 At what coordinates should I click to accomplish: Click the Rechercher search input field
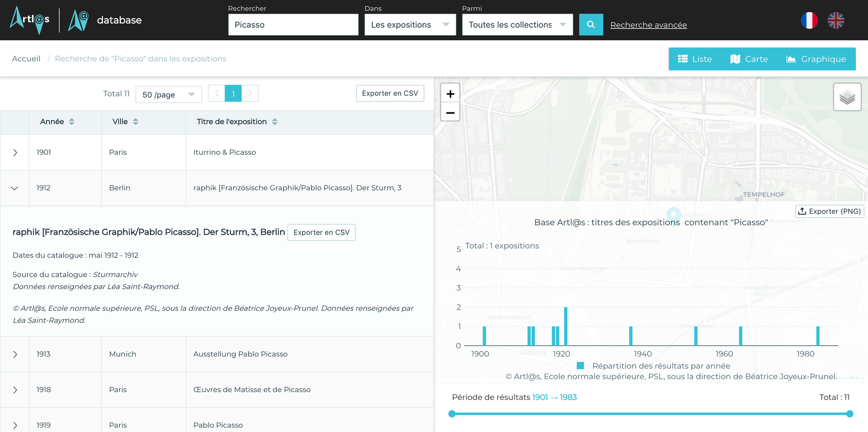click(293, 25)
